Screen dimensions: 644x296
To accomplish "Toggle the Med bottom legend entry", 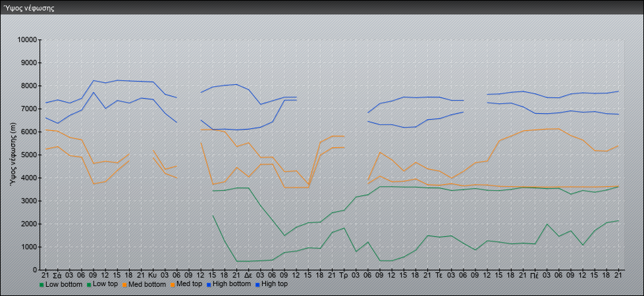I will (144, 284).
